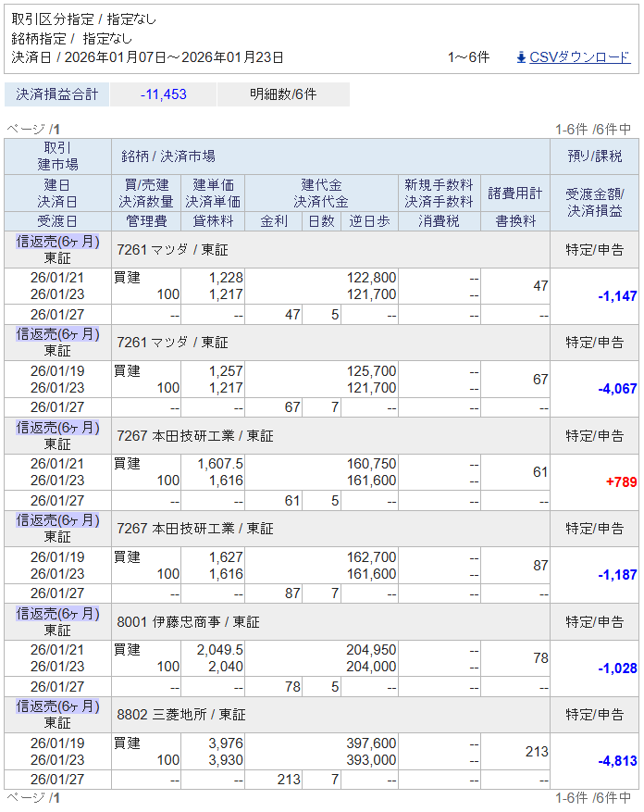The image size is (644, 812).
Task: Click the 162,700 purchase amount
Action: (x=371, y=557)
